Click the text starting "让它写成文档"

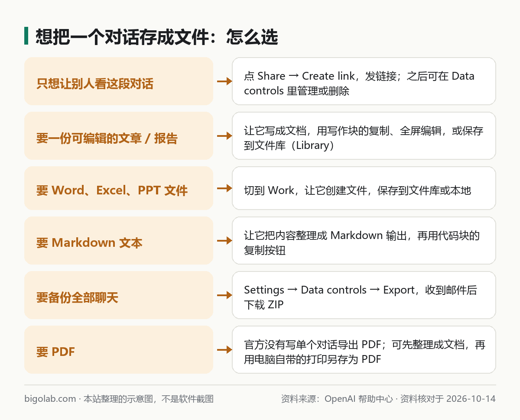click(364, 138)
